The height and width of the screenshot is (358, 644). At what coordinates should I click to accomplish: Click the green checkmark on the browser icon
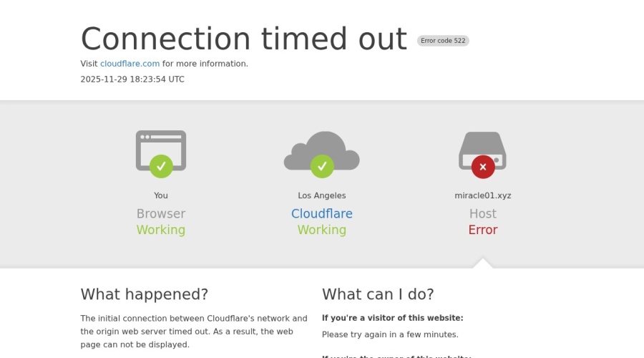pos(161,167)
